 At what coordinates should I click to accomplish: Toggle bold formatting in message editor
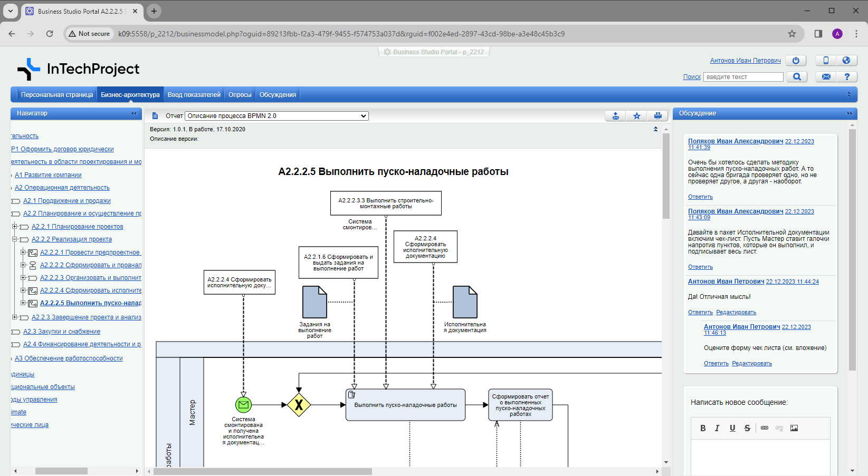coord(703,428)
